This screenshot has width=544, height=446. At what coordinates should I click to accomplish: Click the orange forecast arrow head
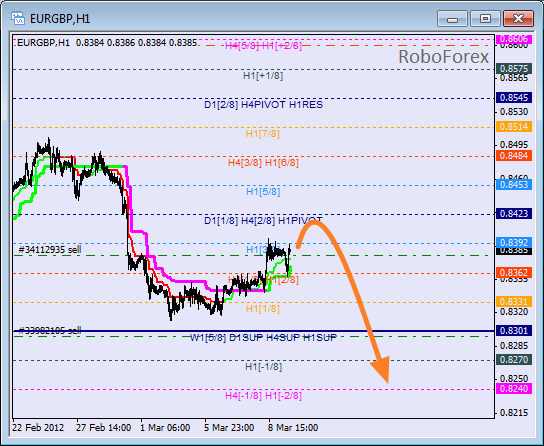(381, 370)
